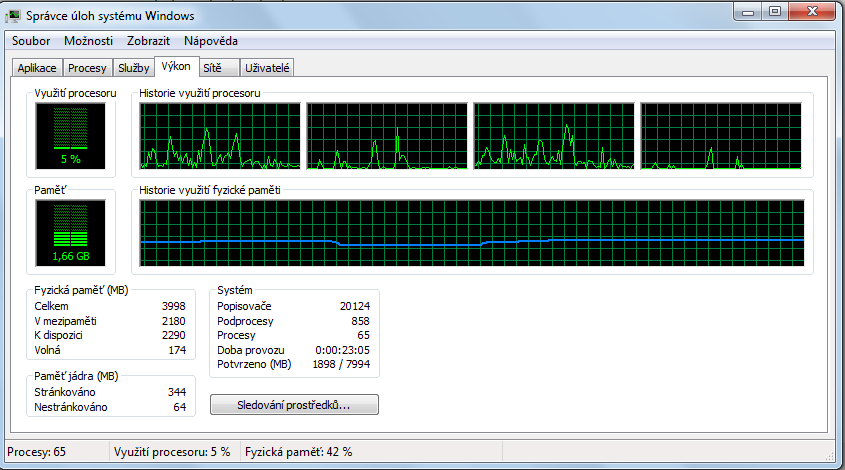Click the Stránkováno value 344
The width and height of the screenshot is (845, 470).
177,392
